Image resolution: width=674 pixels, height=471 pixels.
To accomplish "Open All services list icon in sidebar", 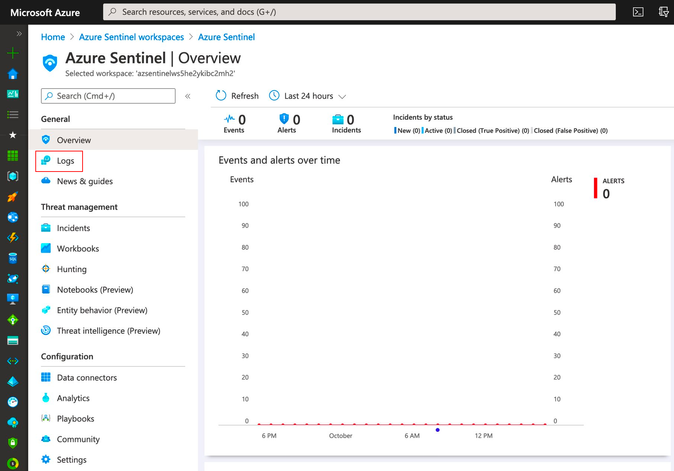I will [13, 114].
